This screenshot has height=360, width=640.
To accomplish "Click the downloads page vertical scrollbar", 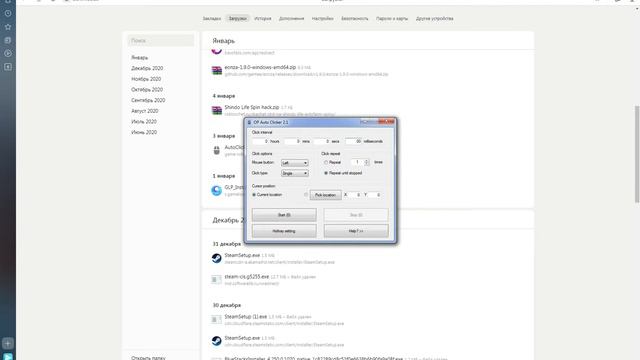I will (x=637, y=154).
